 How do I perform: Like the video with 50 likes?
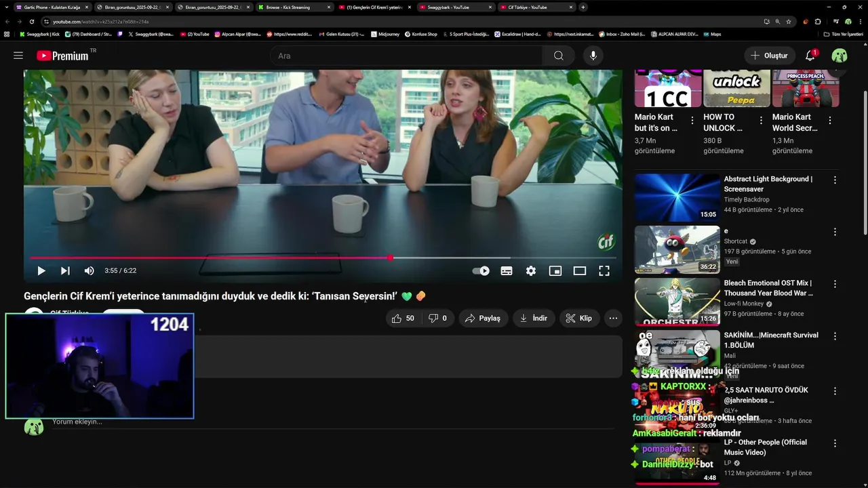pos(403,318)
